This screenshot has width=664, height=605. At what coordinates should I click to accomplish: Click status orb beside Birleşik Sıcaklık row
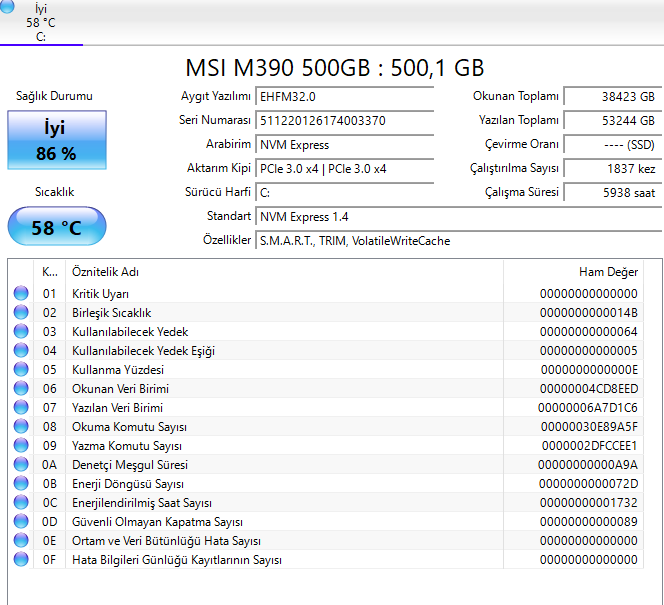pos(21,313)
